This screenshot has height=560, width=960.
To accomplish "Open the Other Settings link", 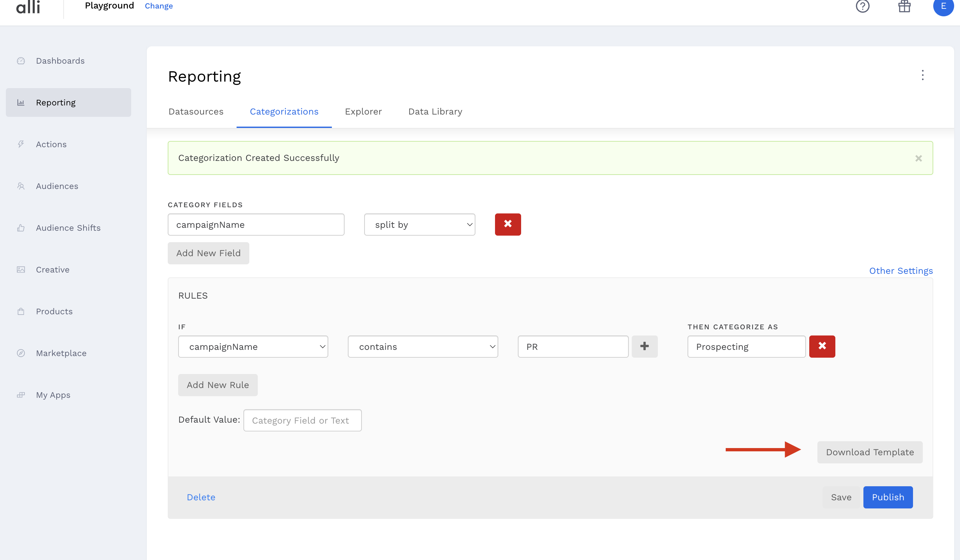I will tap(901, 271).
